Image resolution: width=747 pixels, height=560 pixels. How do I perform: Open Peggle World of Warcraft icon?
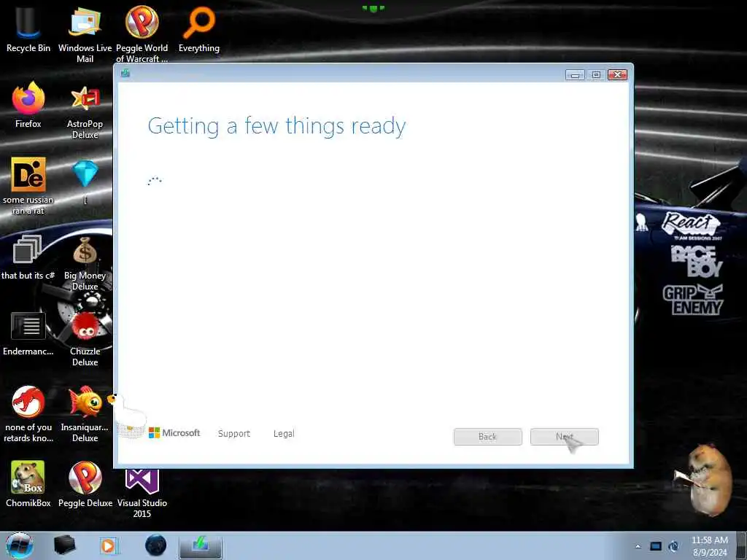point(142,34)
